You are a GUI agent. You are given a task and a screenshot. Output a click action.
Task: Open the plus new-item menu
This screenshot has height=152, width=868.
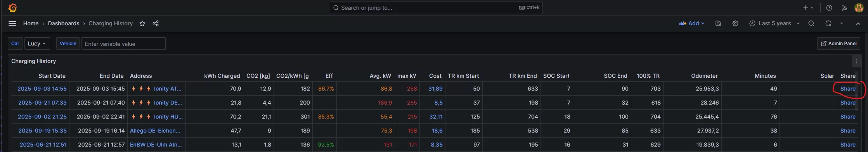click(x=808, y=8)
